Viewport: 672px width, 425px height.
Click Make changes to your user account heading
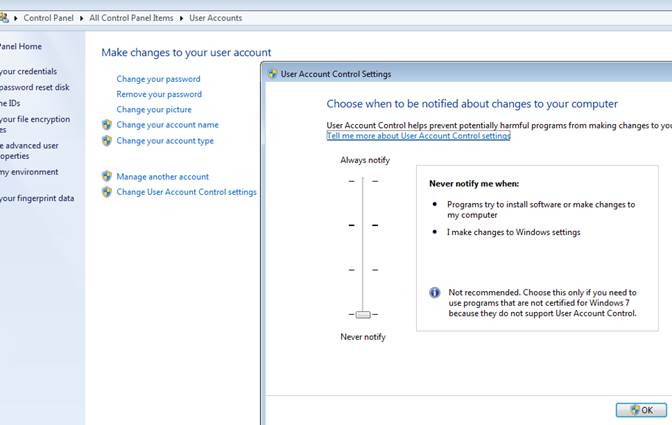(x=186, y=52)
